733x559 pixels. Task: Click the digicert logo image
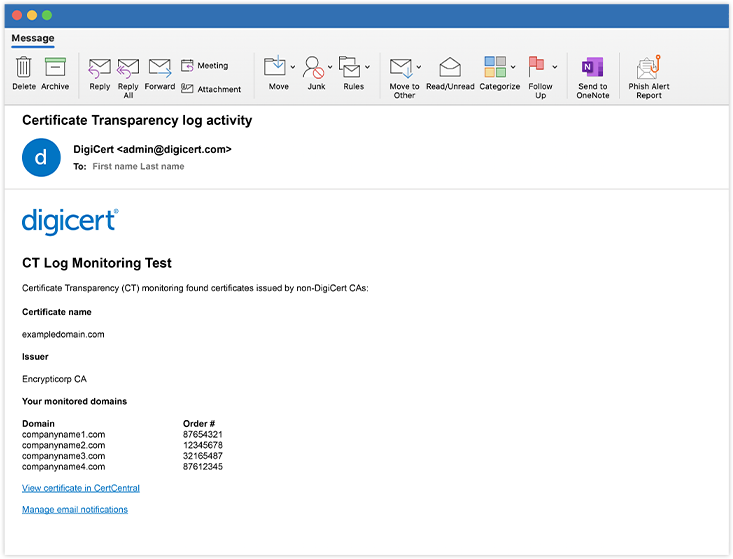coord(70,222)
